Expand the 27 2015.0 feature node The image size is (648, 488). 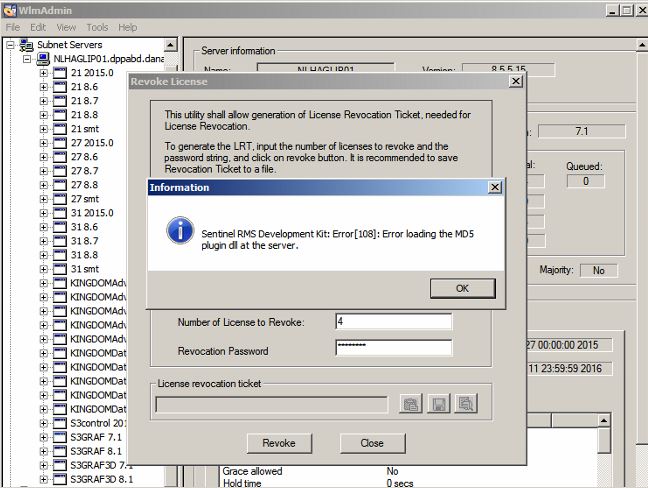(x=43, y=143)
